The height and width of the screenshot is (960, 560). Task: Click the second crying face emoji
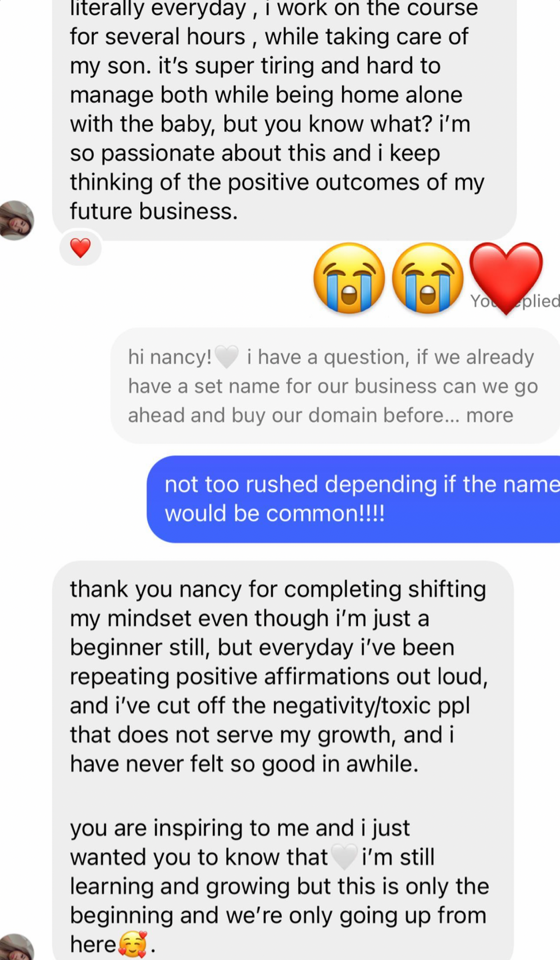pyautogui.click(x=427, y=278)
